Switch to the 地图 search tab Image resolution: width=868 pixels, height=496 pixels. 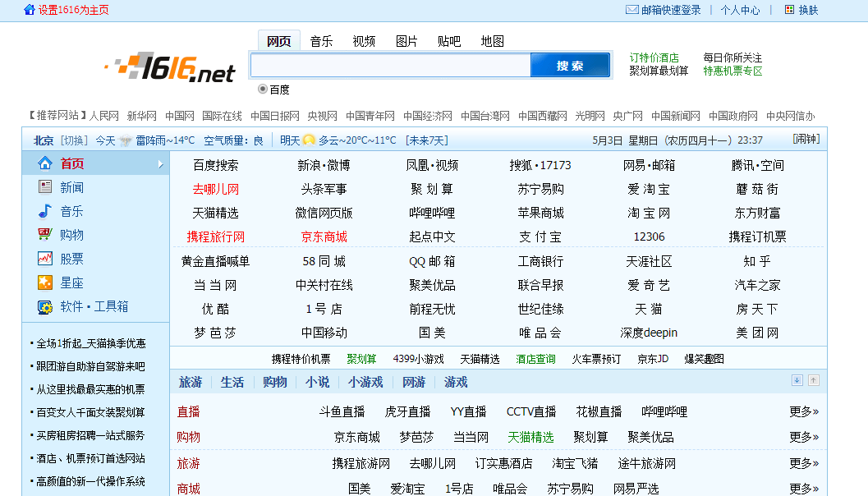coord(492,41)
